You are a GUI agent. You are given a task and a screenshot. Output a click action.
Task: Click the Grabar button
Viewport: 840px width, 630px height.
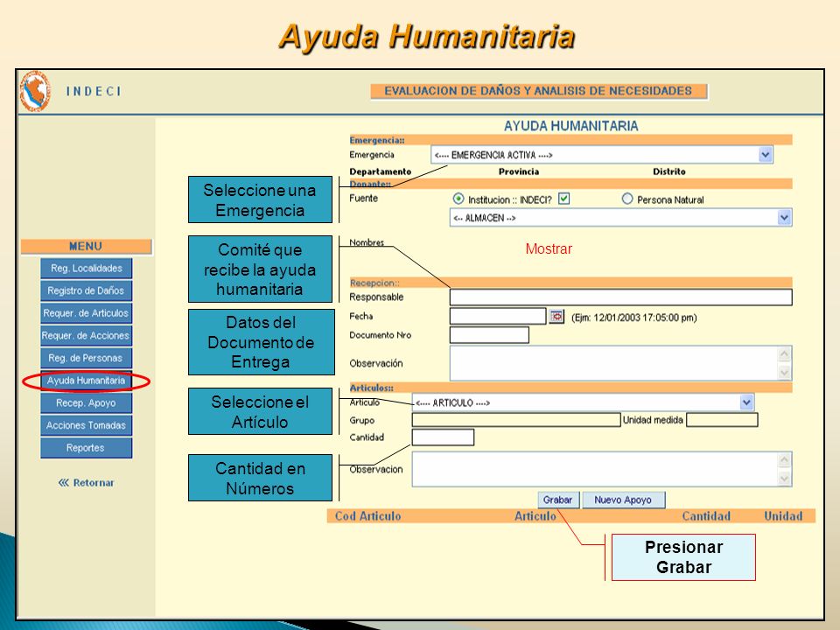point(558,500)
